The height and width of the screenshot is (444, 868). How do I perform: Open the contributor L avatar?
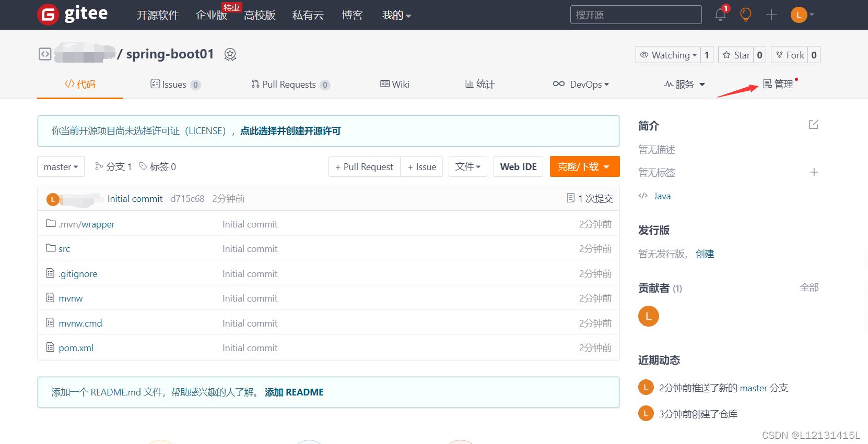click(x=649, y=316)
